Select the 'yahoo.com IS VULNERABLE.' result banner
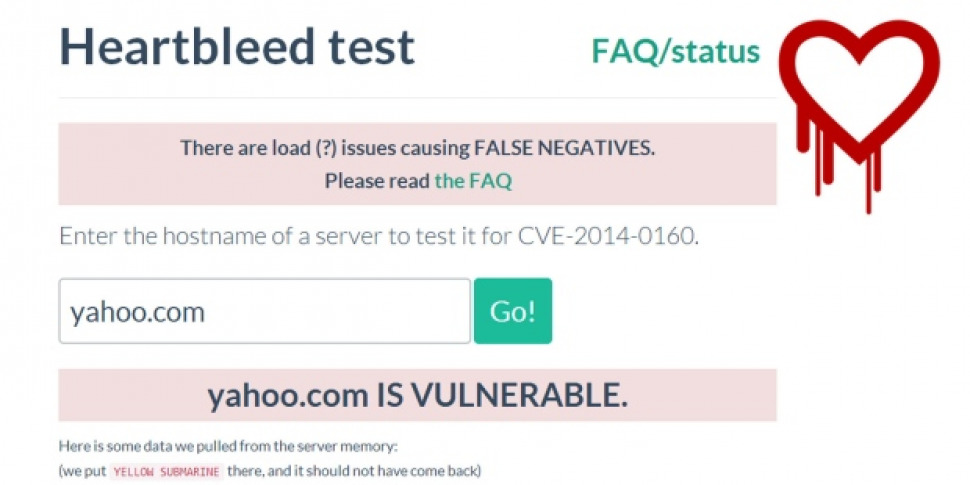This screenshot has width=970, height=485. 418,395
